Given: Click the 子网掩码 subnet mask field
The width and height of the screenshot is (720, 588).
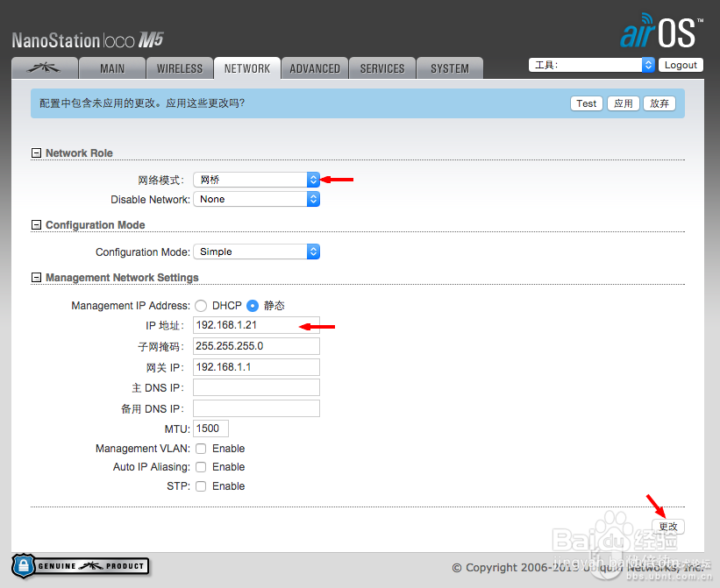Looking at the screenshot, I should pyautogui.click(x=256, y=346).
